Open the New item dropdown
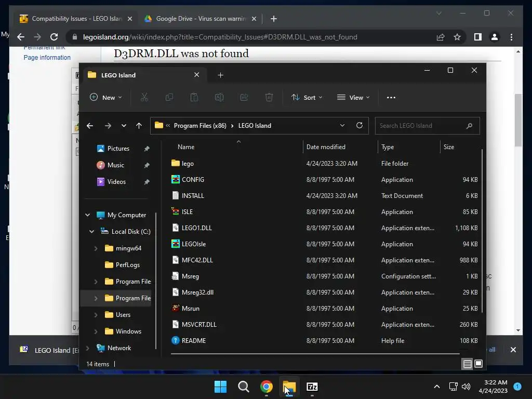The width and height of the screenshot is (532, 399). pos(106,97)
